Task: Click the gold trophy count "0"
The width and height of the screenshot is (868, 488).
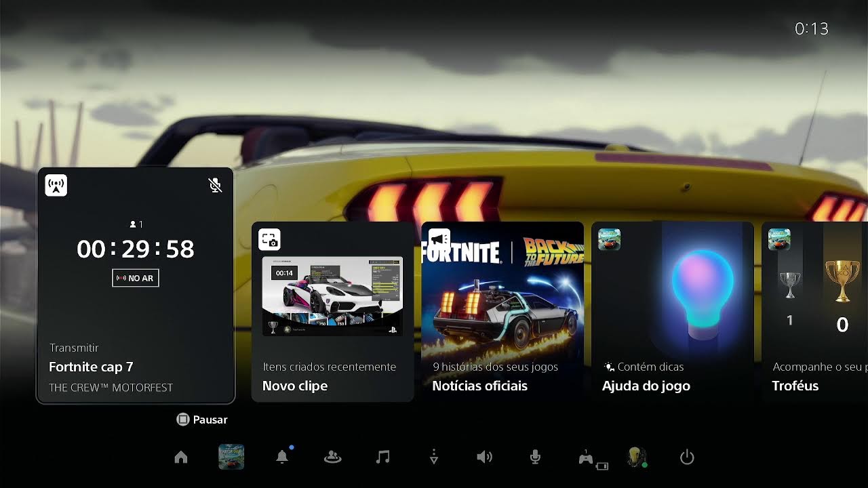Action: point(842,325)
